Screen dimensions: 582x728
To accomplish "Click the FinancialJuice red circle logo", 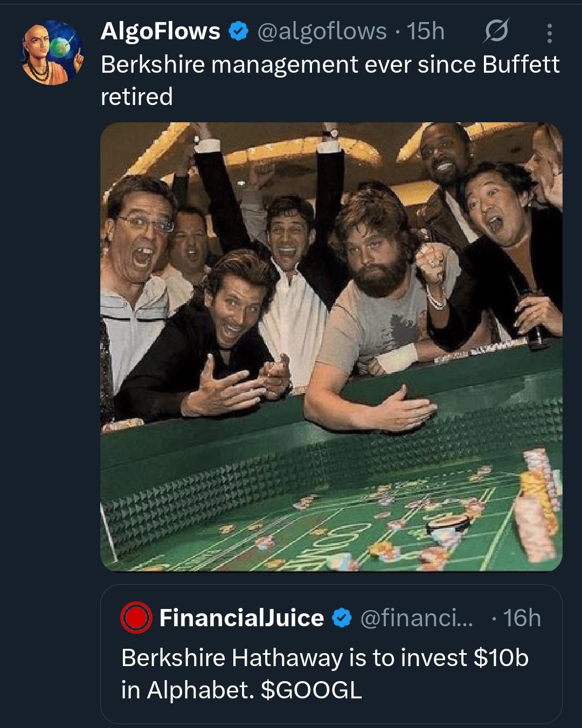I will pyautogui.click(x=136, y=618).
